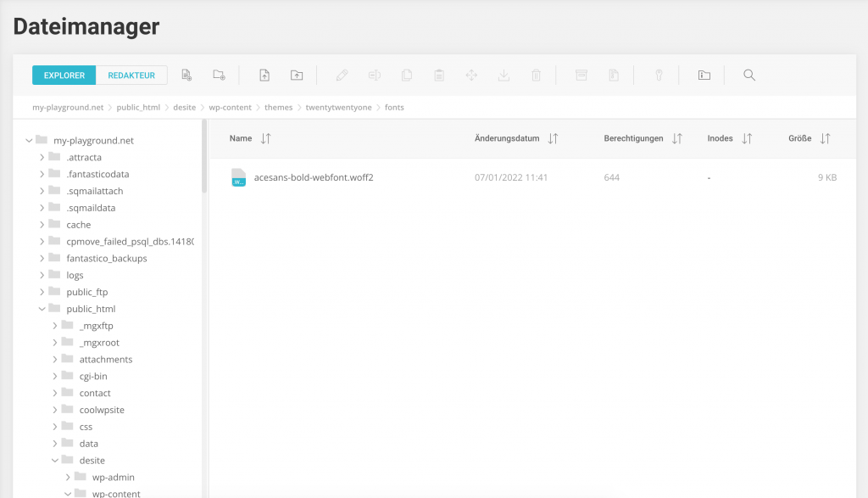Go to themes in the breadcrumb
Image resolution: width=868 pixels, height=498 pixels.
pos(278,108)
